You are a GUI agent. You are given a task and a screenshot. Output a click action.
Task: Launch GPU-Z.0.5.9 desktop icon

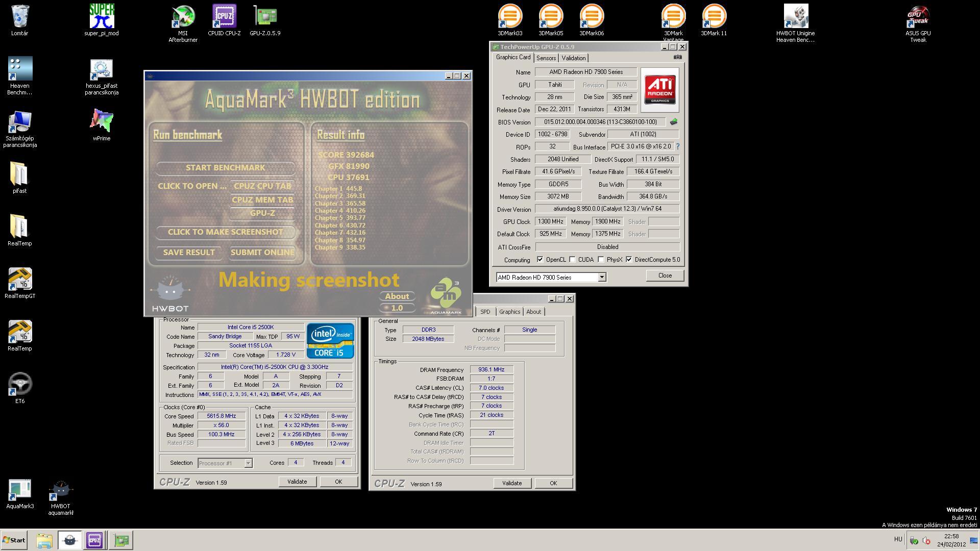pyautogui.click(x=265, y=20)
